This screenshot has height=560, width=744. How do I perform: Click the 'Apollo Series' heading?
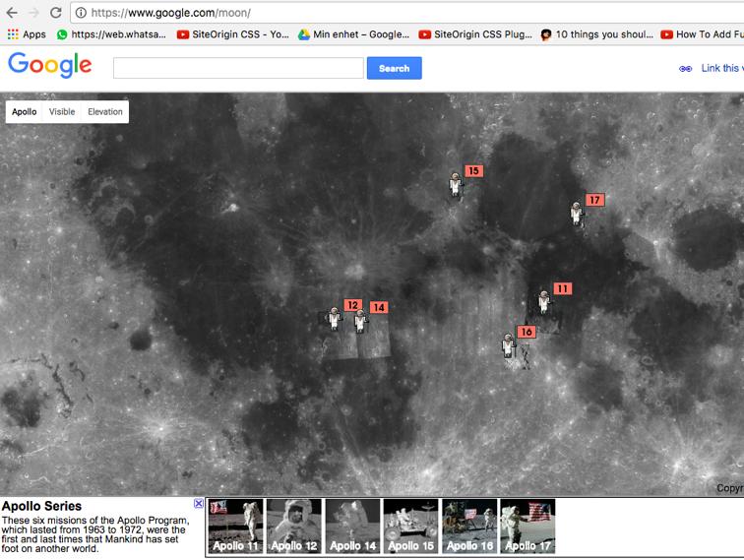pos(41,506)
